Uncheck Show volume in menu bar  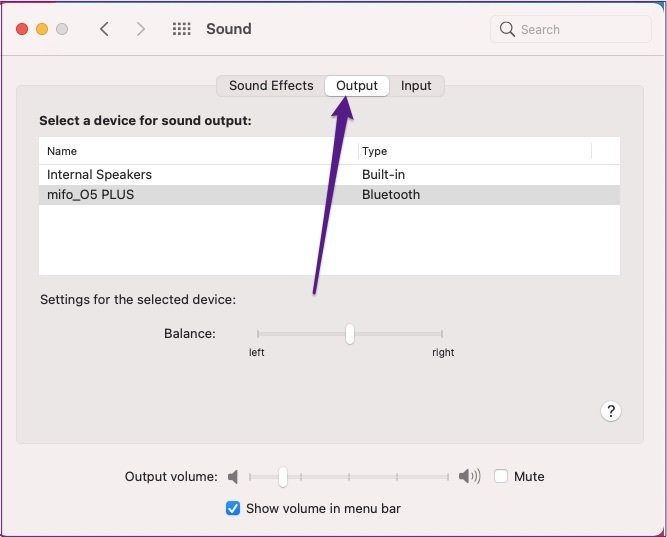click(233, 508)
